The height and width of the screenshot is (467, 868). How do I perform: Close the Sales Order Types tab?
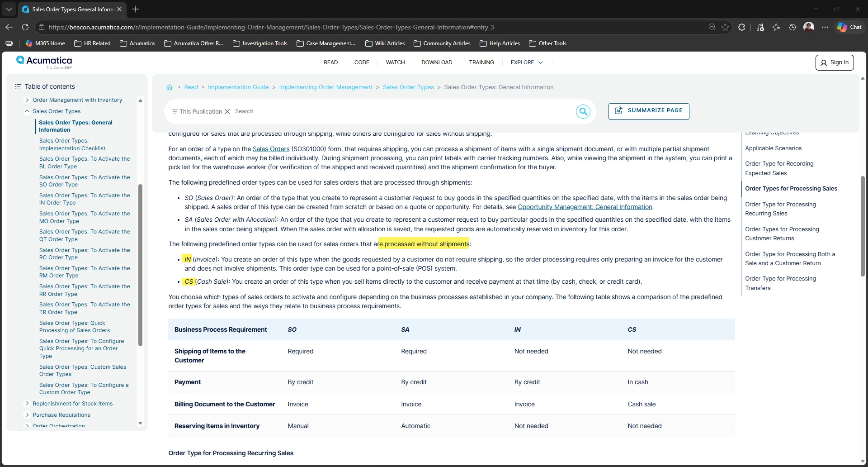[x=119, y=9]
